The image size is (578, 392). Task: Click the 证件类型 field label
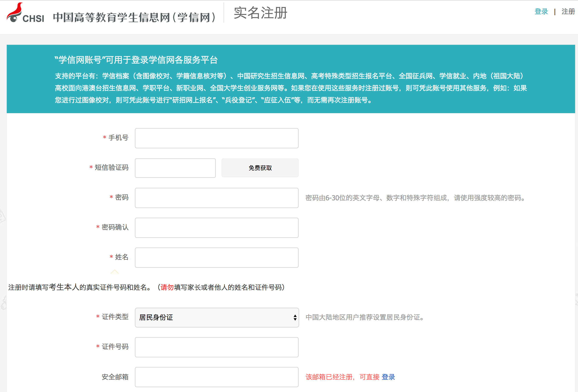coord(115,317)
